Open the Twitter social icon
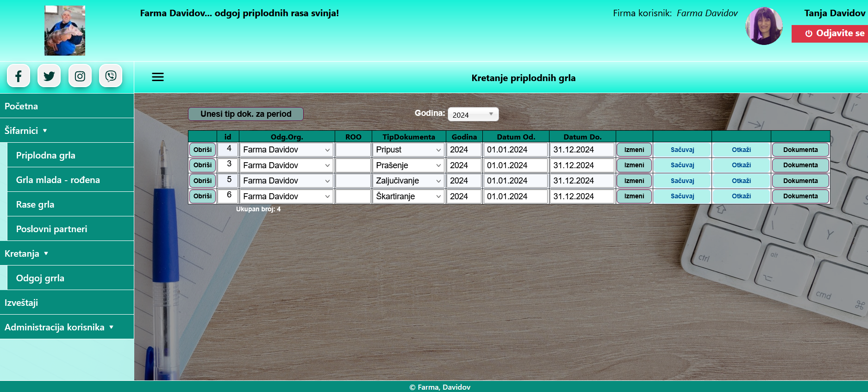 click(x=49, y=76)
